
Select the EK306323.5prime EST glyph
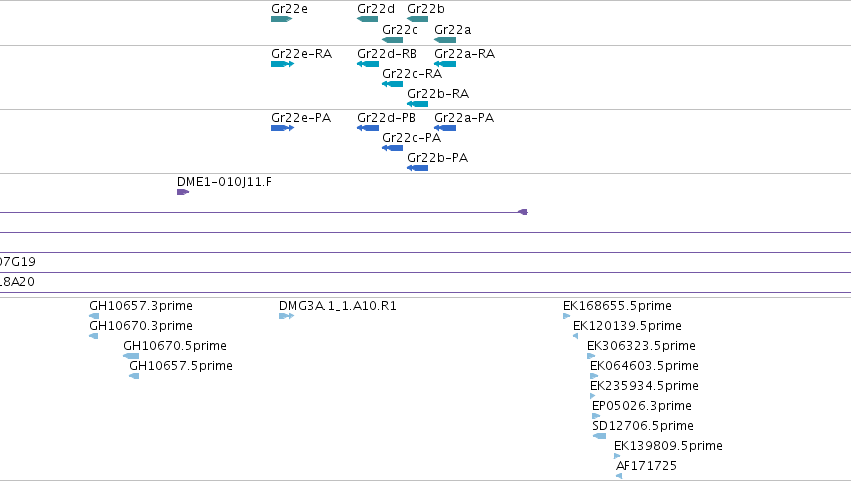591,356
